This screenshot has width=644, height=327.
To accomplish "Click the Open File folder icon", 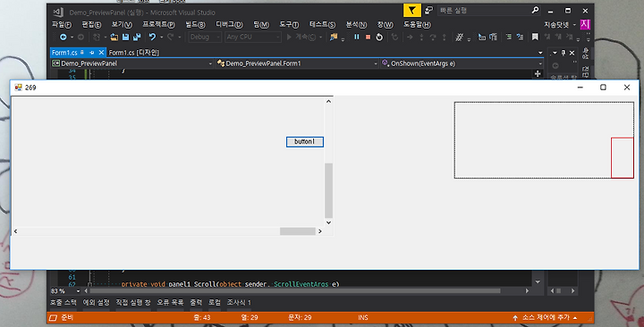I will [x=114, y=37].
